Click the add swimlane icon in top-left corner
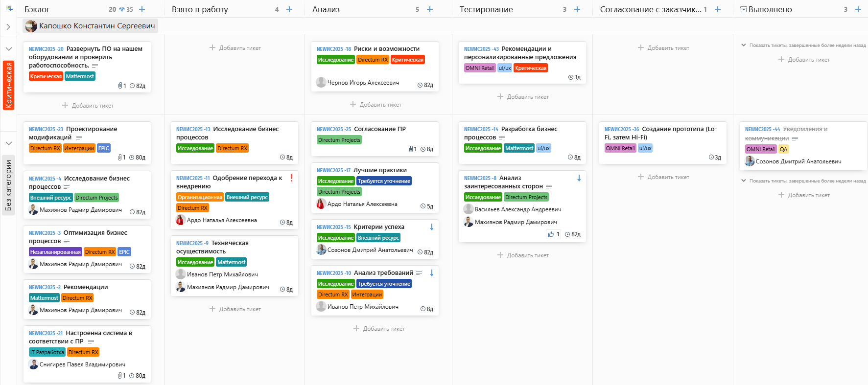This screenshot has width=868, height=385. (9, 8)
